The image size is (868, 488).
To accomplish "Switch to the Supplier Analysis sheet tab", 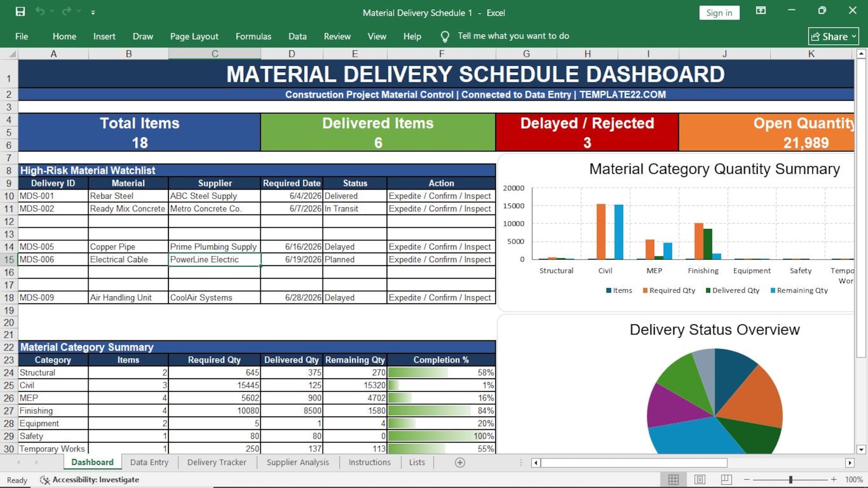I will [298, 462].
